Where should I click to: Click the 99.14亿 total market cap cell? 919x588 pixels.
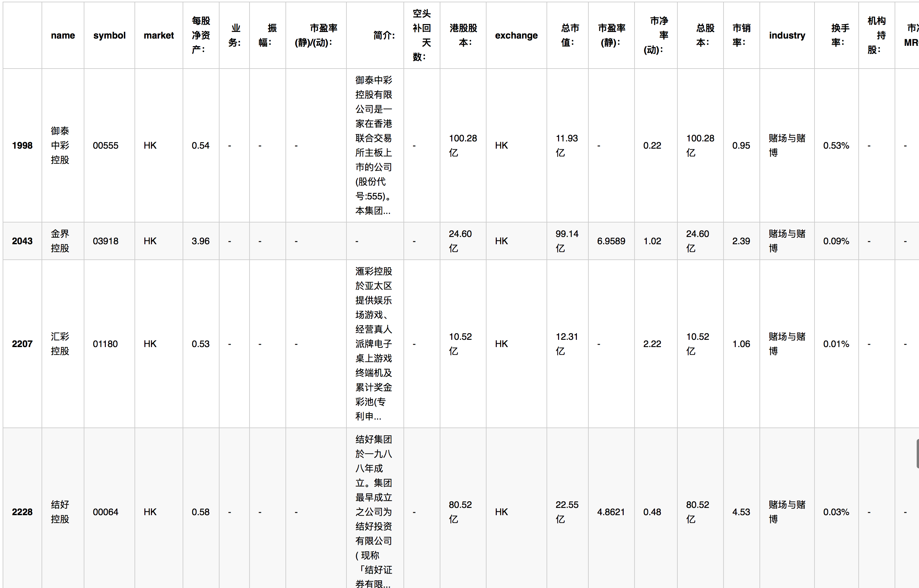tap(567, 241)
